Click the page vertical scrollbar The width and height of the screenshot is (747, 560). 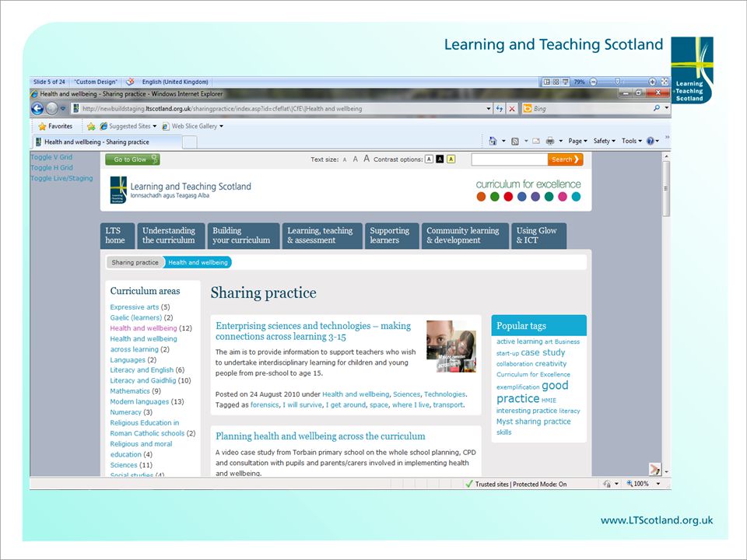click(x=667, y=313)
